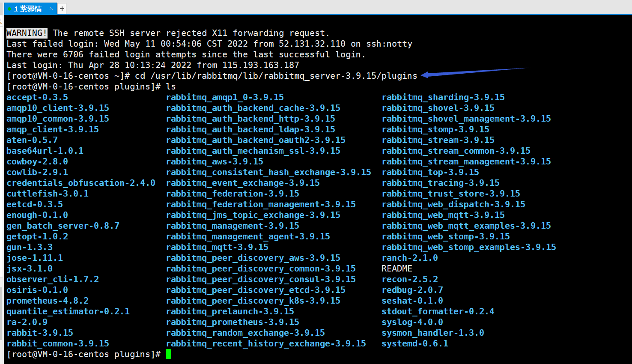Select rabbitmq_auth_backend_oauth2-3.9.15 entry
632x364 pixels.
coord(256,140)
